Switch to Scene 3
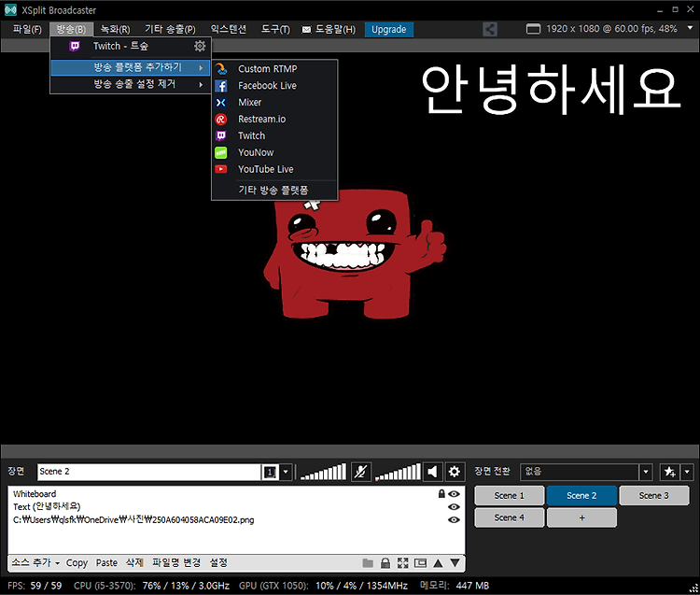 654,496
